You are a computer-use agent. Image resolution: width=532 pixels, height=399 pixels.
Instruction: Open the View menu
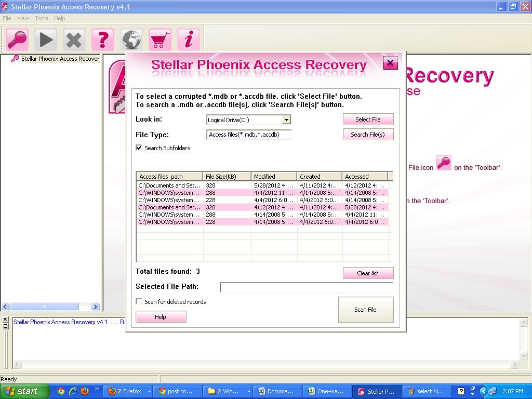point(23,18)
